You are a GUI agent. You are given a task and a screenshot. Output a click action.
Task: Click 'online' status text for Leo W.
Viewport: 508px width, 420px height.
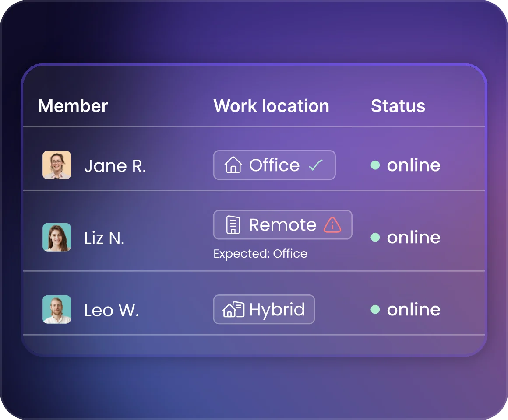point(414,309)
